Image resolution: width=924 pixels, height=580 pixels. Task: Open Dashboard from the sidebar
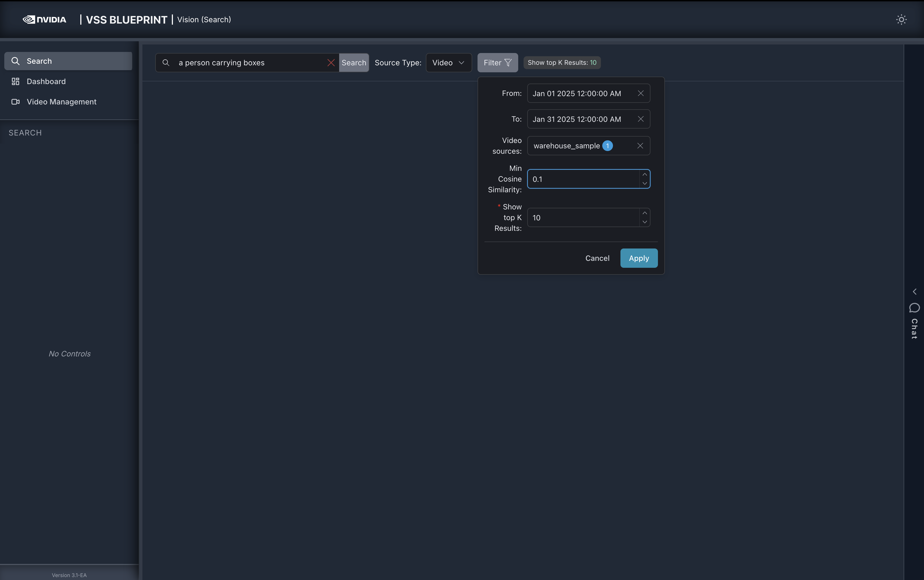pos(46,81)
